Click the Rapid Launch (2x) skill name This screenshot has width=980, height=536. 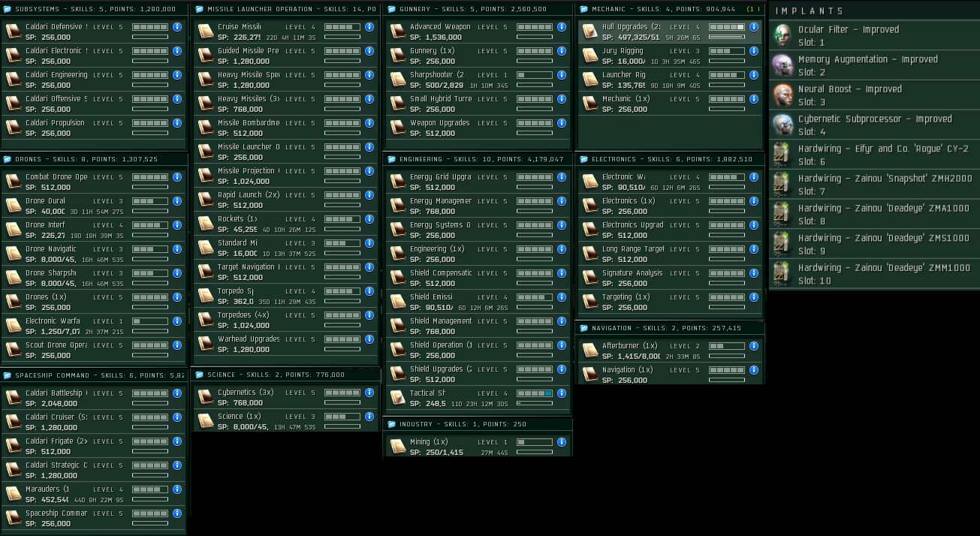point(249,195)
